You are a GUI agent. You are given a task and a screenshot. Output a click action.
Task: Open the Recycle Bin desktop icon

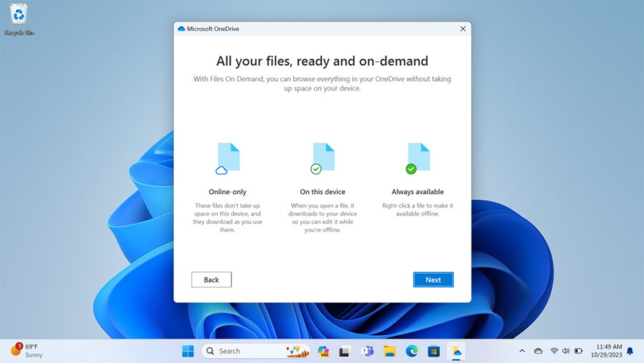(x=19, y=19)
